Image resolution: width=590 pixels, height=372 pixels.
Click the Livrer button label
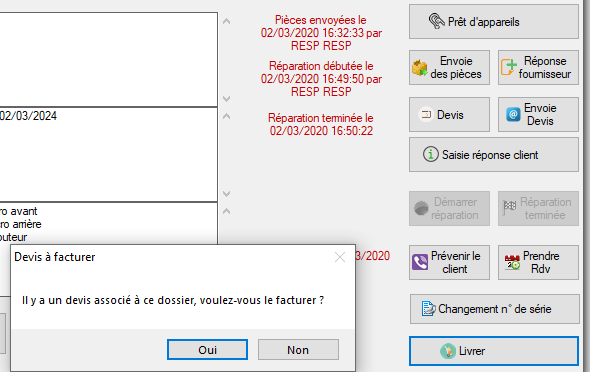coord(472,351)
